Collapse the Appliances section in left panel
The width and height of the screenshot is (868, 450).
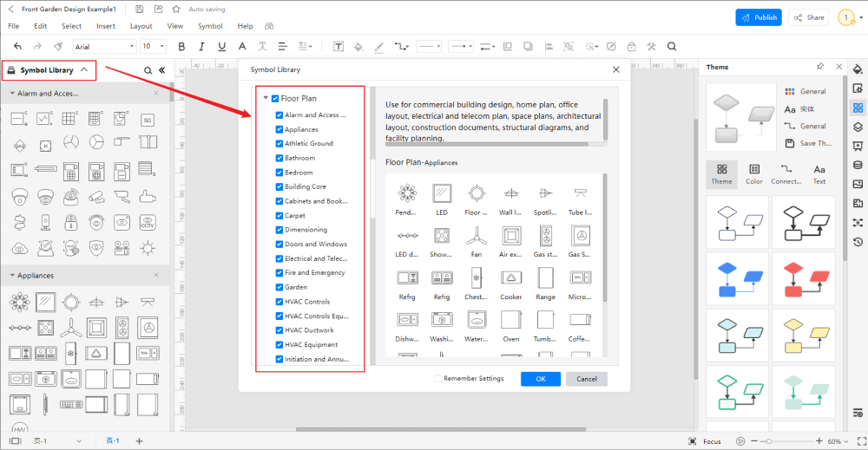tap(13, 276)
